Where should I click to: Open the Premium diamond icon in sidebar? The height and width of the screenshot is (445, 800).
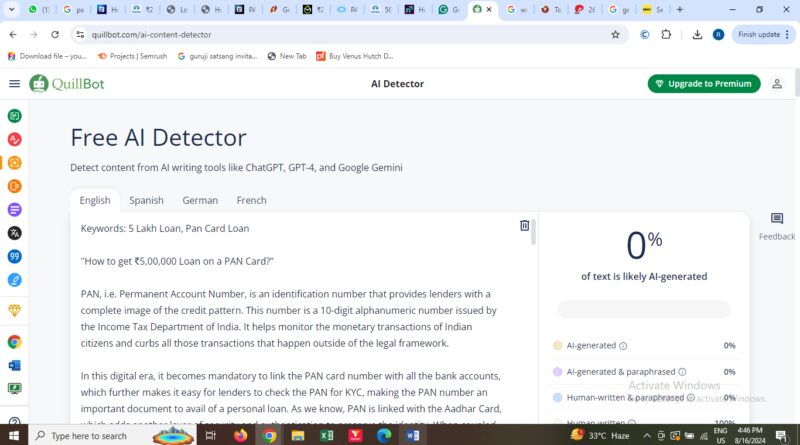pyautogui.click(x=14, y=310)
